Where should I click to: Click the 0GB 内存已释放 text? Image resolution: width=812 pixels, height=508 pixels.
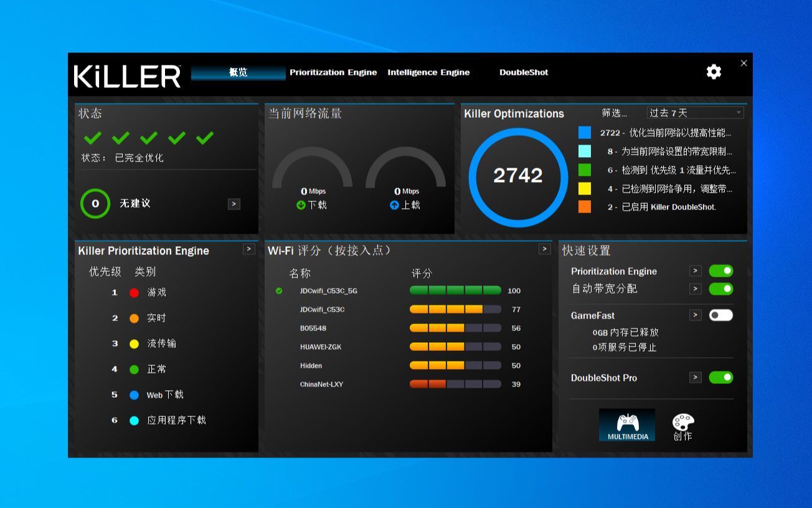coord(625,333)
